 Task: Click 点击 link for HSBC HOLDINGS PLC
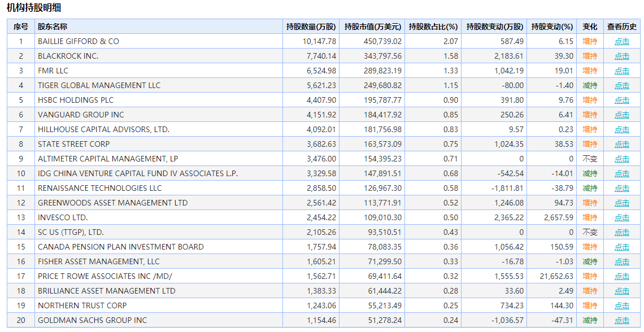pos(621,101)
